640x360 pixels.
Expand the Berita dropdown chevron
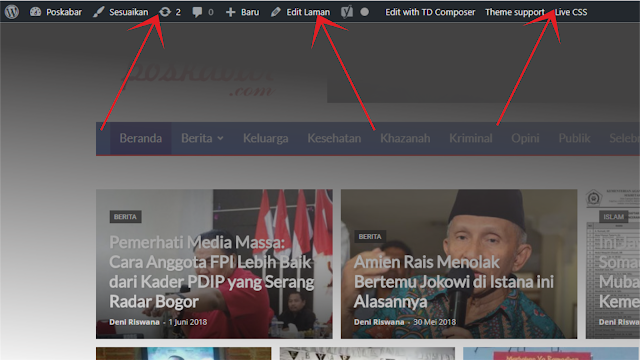click(220, 138)
